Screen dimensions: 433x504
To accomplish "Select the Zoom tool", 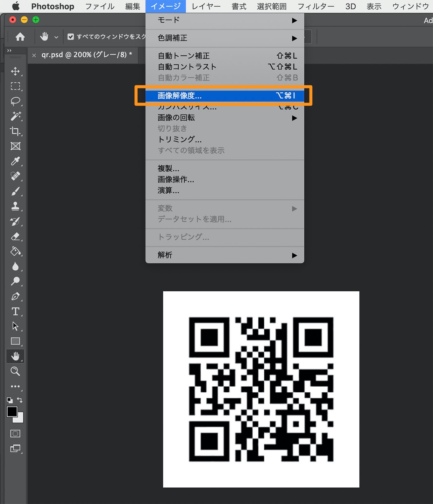I will coord(15,371).
